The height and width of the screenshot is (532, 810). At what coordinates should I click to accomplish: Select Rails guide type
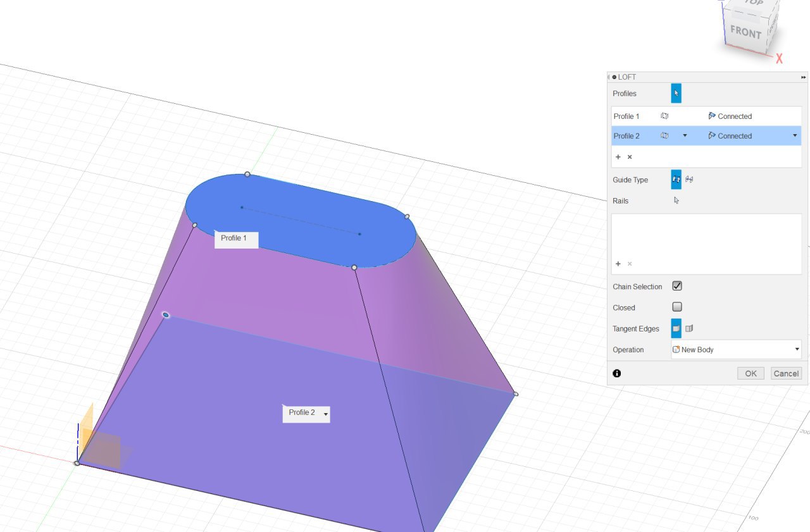tap(676, 180)
